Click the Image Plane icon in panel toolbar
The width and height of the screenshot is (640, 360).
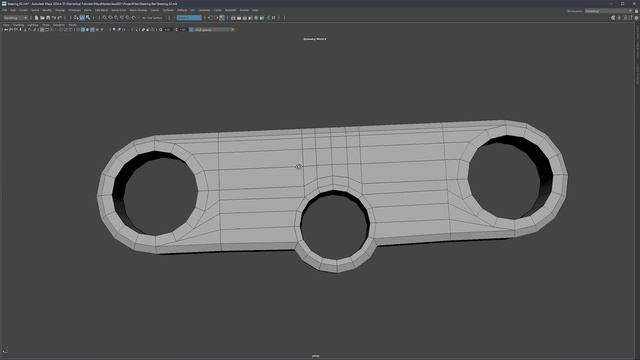(x=25, y=30)
